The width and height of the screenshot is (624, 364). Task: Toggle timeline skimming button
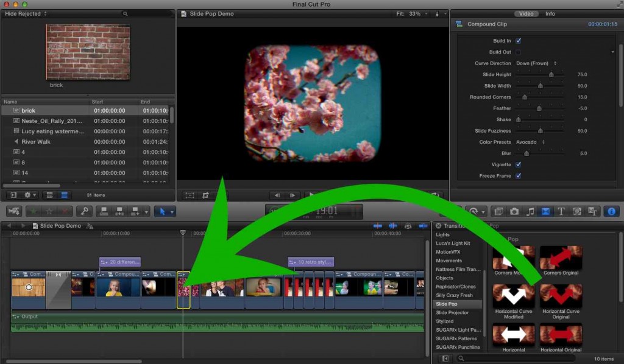378,226
